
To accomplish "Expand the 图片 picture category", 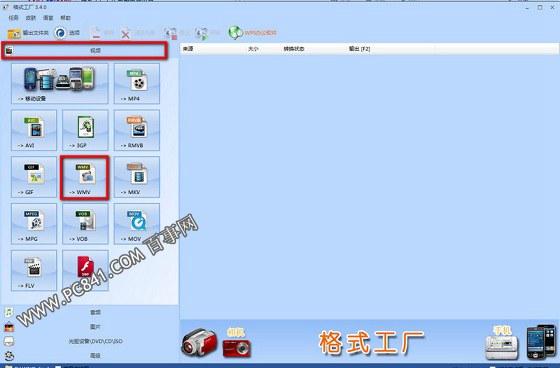I will (x=89, y=327).
